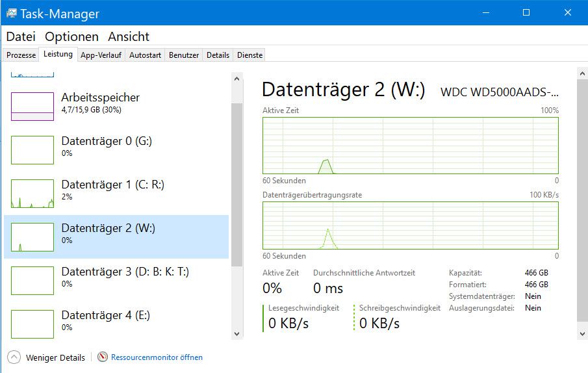Open the Ansicht menu
588x373 pixels.
pos(129,37)
